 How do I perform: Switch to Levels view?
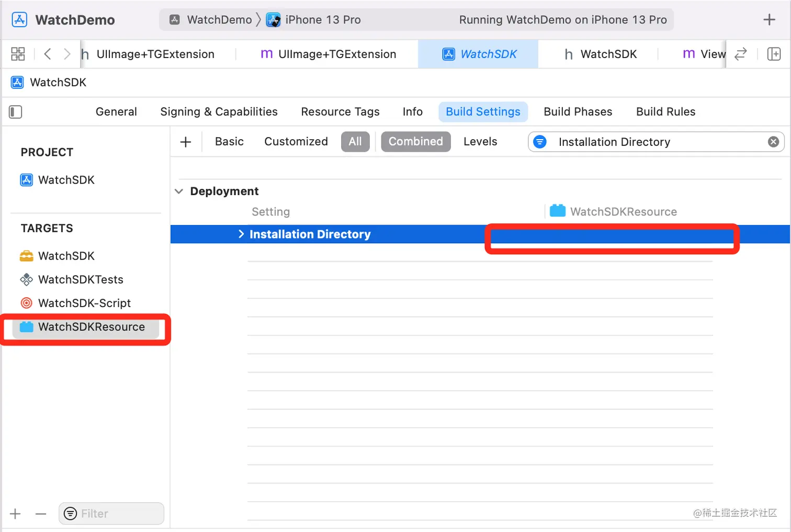480,142
